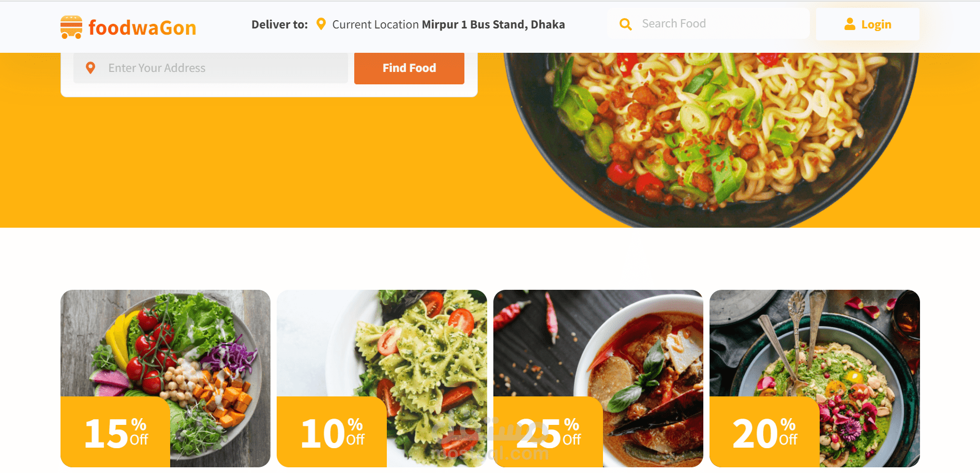Click the 15% Off yellow badge
The image size is (980, 473).
115,432
